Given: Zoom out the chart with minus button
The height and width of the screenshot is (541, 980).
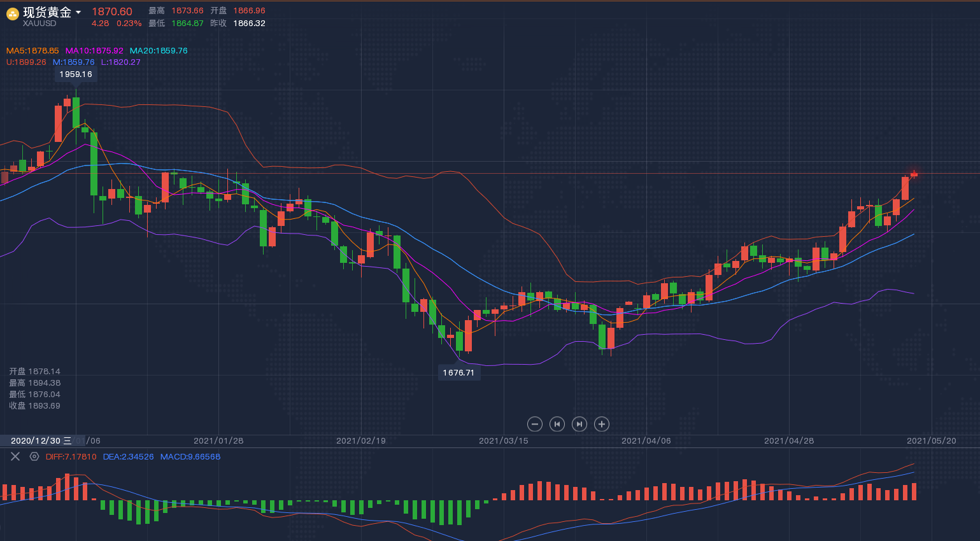Looking at the screenshot, I should point(535,424).
